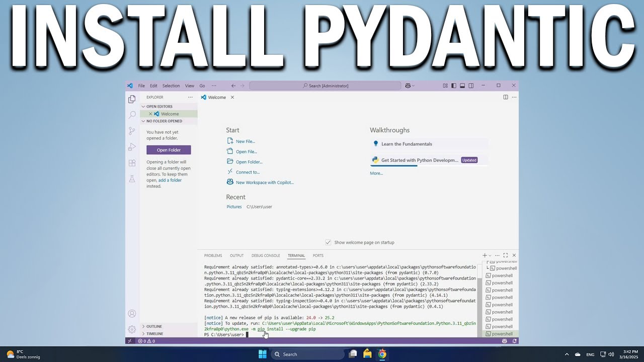
Task: Collapse the Open Editors section
Action: click(x=169, y=107)
